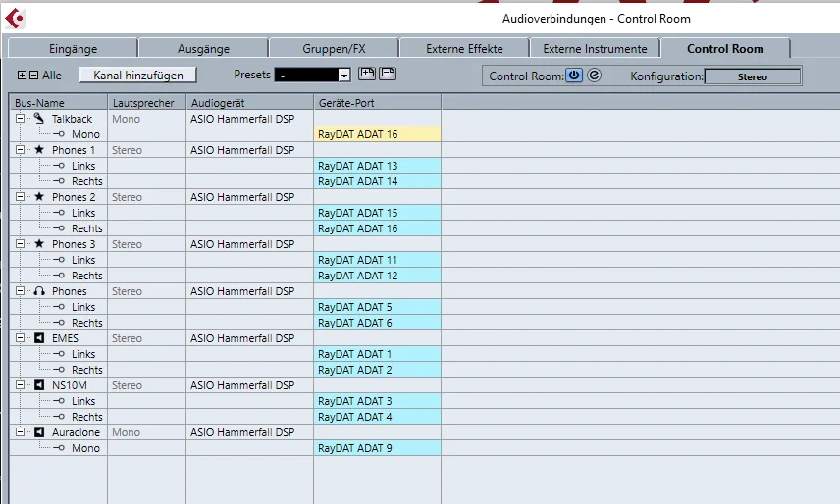Screen dimensions: 840x504
Task: Click port cell RayDAT ADAT 5
Action: (x=377, y=307)
